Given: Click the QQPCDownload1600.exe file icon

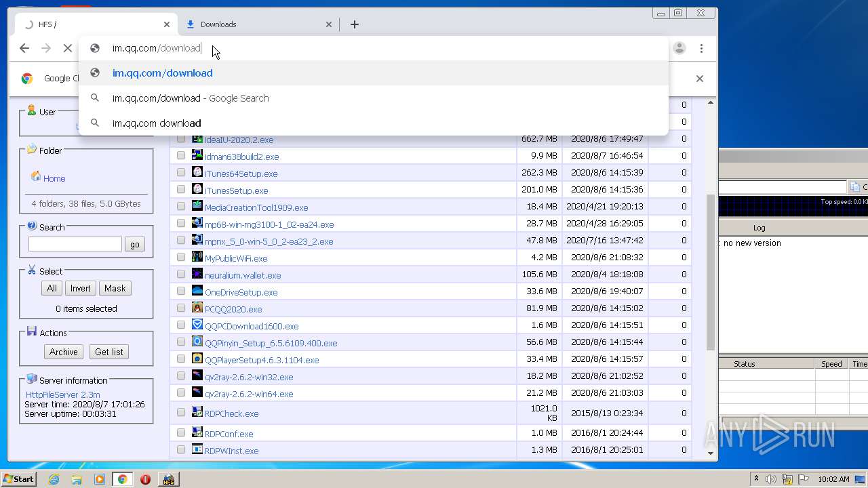Looking at the screenshot, I should coord(197,325).
